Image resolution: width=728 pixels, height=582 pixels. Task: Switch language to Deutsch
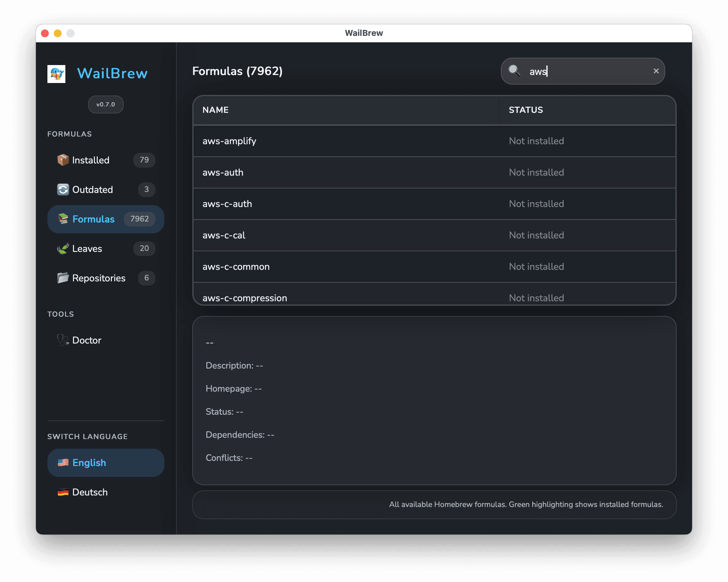(106, 492)
